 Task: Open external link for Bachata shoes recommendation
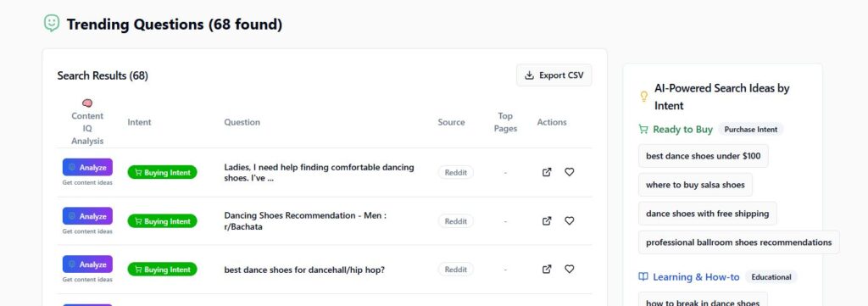547,220
